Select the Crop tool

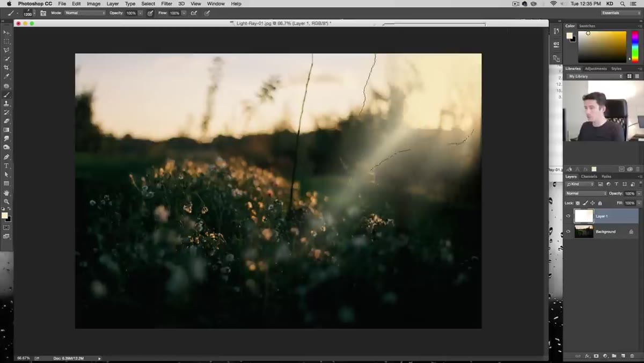tap(6, 68)
